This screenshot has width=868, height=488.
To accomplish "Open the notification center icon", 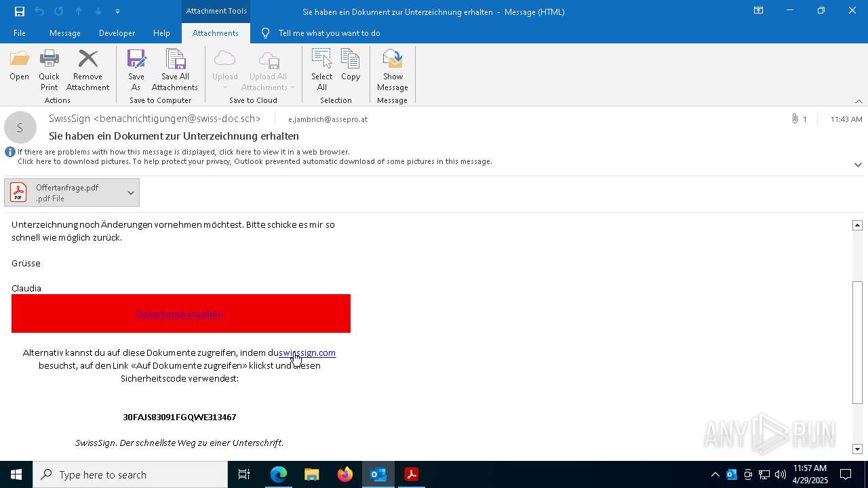I will 846,474.
